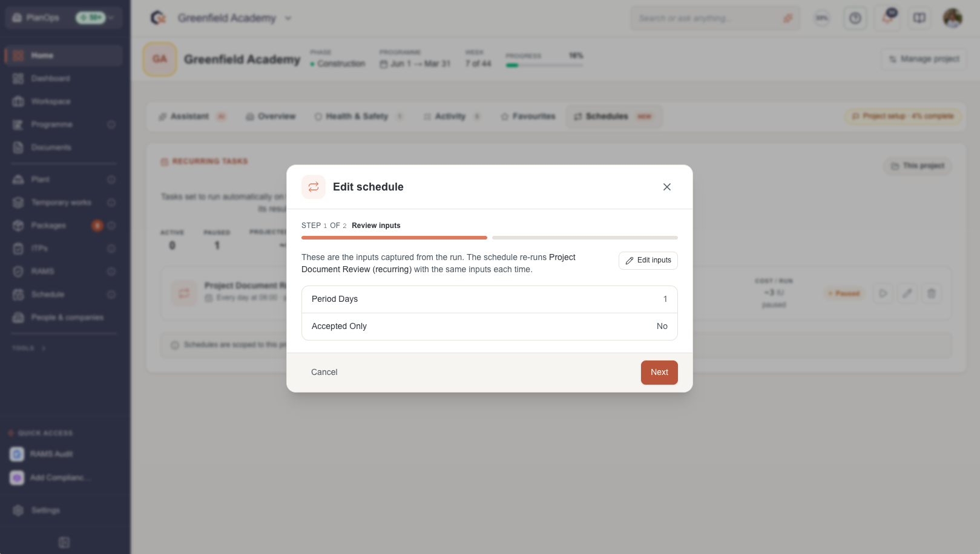The width and height of the screenshot is (980, 554).
Task: Select the Period Days input row
Action: click(x=489, y=299)
